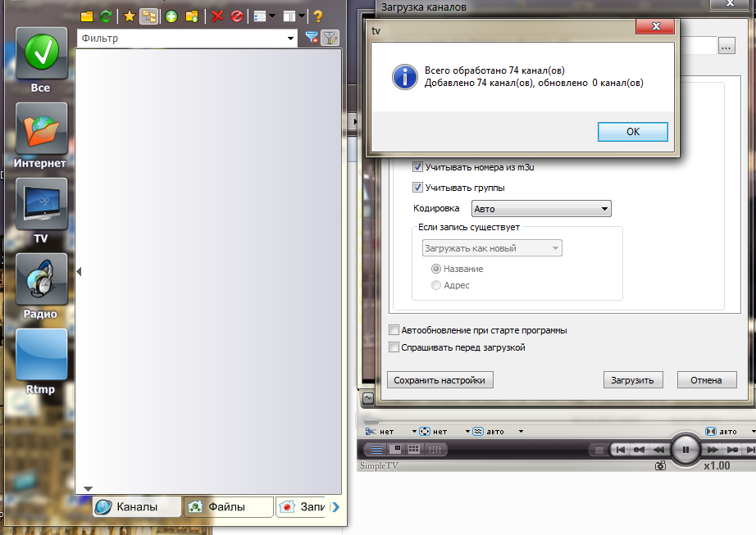756x535 pixels.
Task: Click the stop playback button
Action: tap(599, 450)
